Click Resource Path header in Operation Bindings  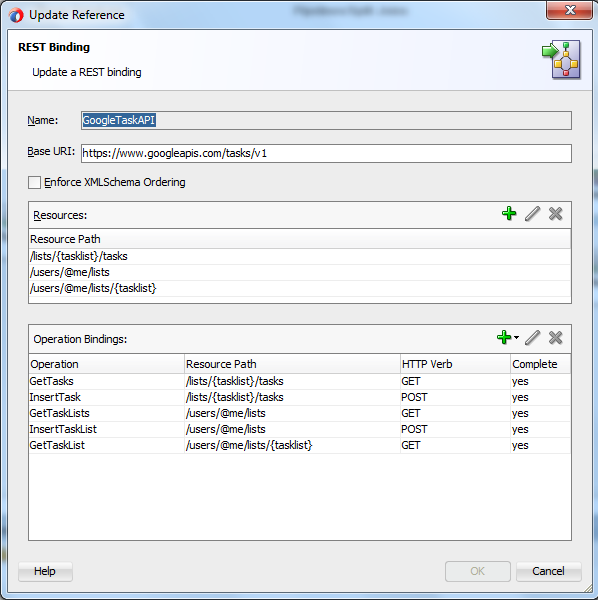click(292, 364)
